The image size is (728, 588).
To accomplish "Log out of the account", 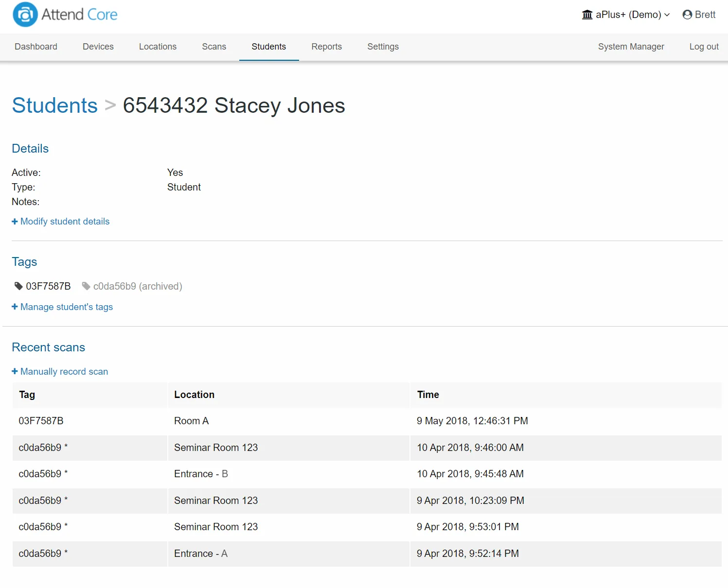I will pos(704,47).
